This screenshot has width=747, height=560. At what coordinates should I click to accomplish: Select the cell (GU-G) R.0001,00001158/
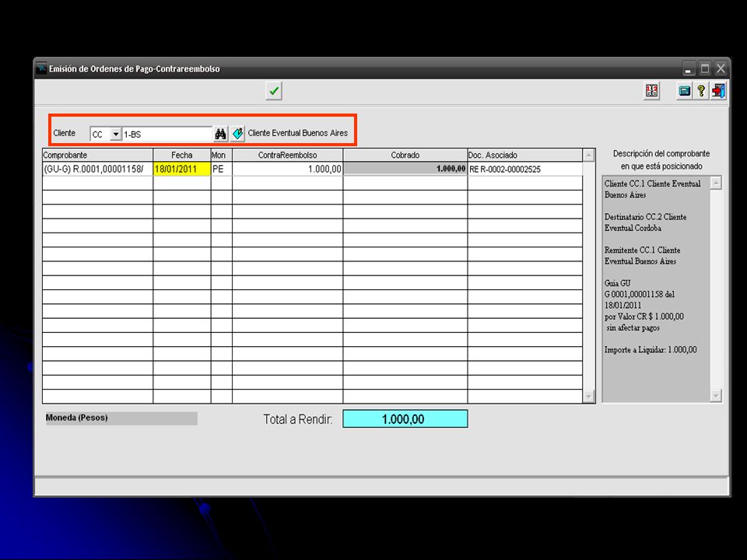(98, 169)
